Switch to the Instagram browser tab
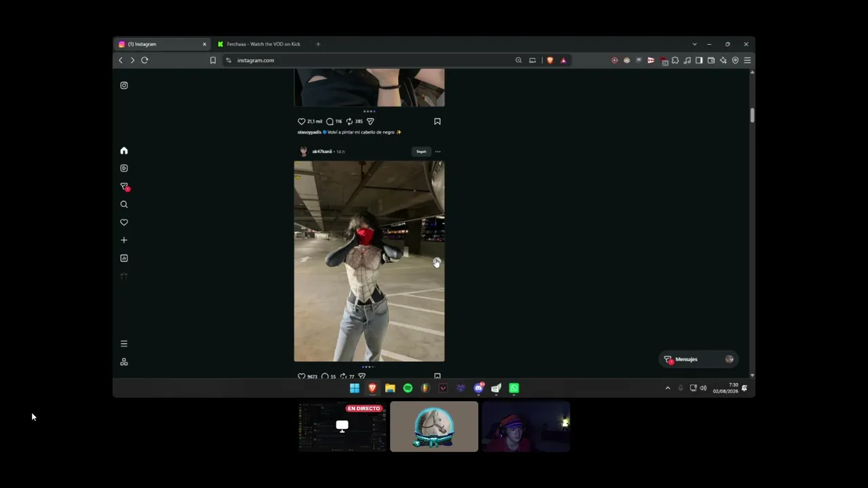 point(163,44)
